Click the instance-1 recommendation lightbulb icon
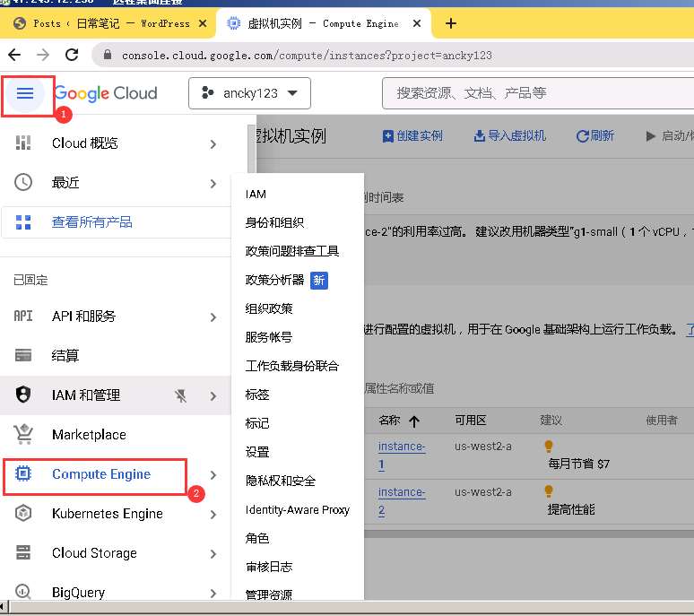Viewport: 694px width, 616px height. 549,446
